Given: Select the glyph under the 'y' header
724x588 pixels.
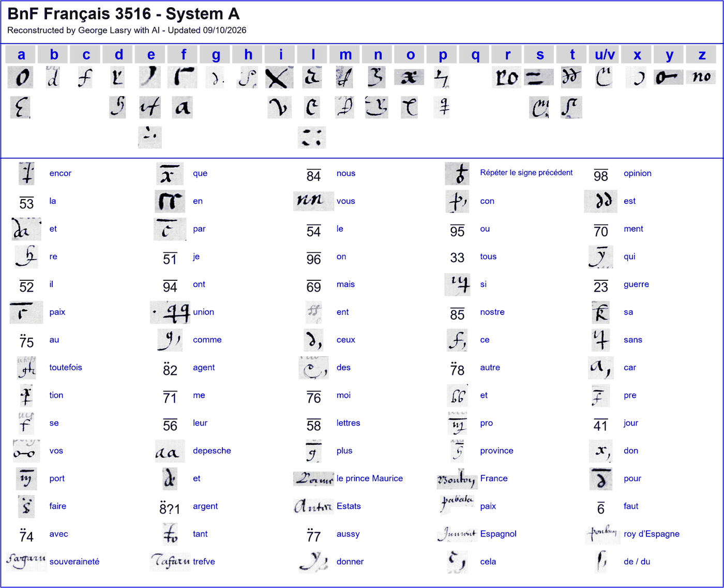Looking at the screenshot, I should click(x=669, y=78).
